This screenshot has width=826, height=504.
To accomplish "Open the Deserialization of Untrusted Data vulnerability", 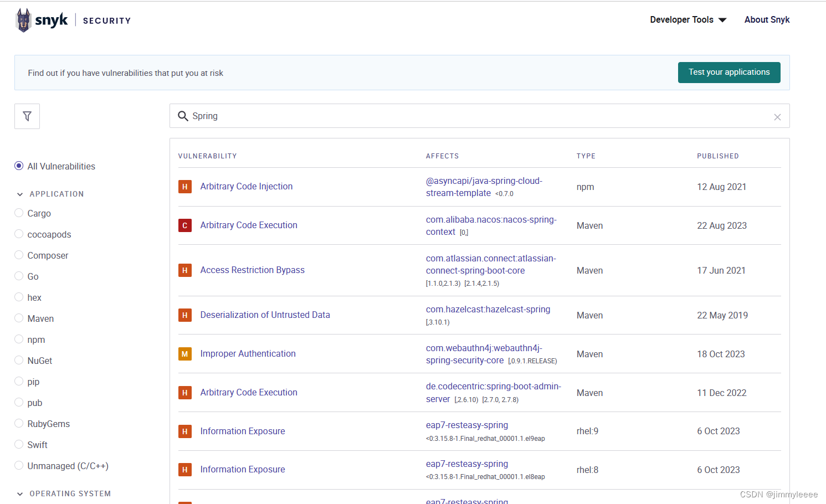I will (x=265, y=315).
